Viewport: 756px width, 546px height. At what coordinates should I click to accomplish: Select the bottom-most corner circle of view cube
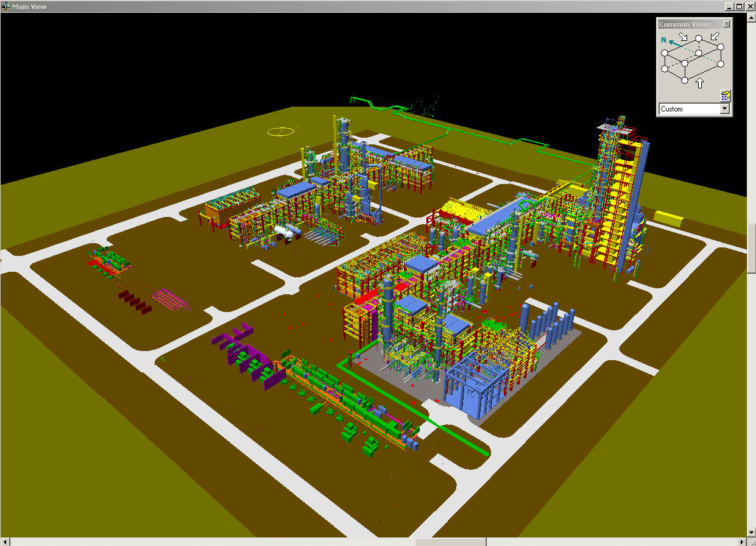click(684, 80)
